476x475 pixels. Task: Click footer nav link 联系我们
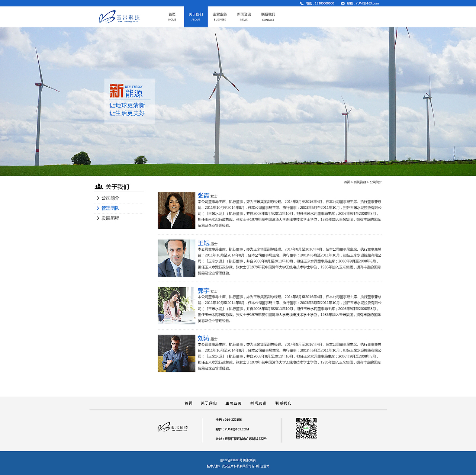[x=283, y=403]
